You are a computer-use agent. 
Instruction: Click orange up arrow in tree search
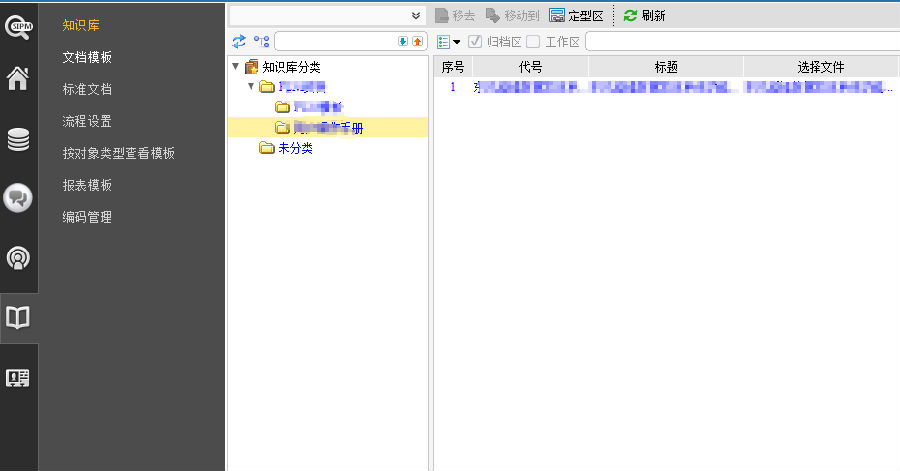tap(417, 41)
